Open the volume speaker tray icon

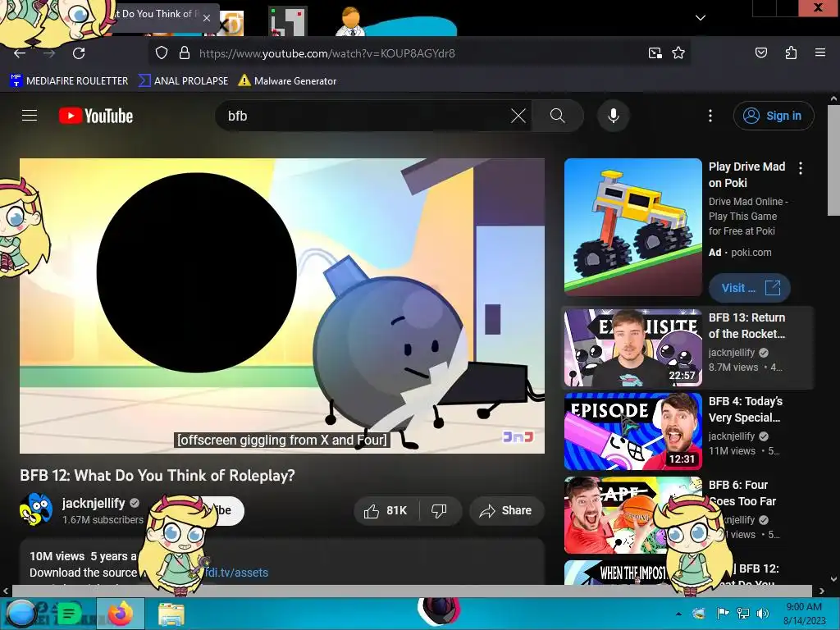click(x=761, y=614)
